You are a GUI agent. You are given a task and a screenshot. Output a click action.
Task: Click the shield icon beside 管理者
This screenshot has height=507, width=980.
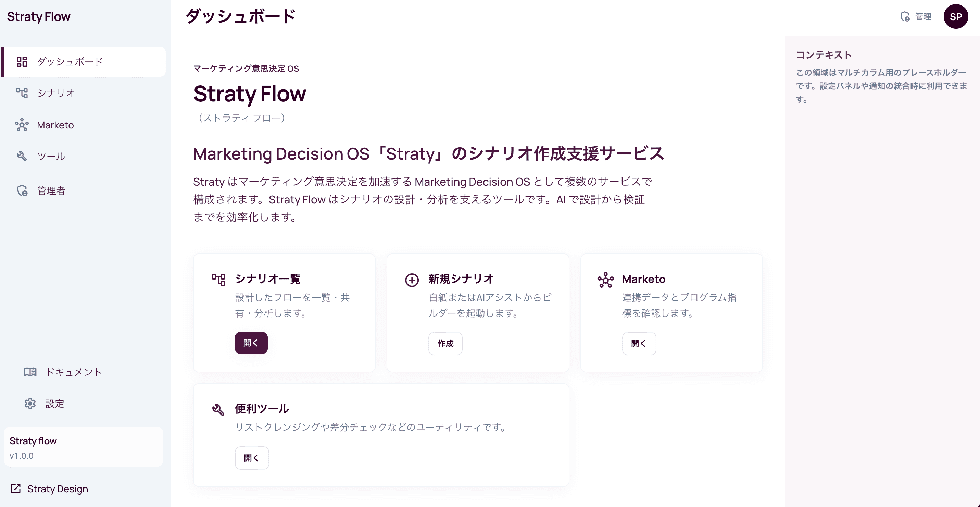(x=22, y=190)
